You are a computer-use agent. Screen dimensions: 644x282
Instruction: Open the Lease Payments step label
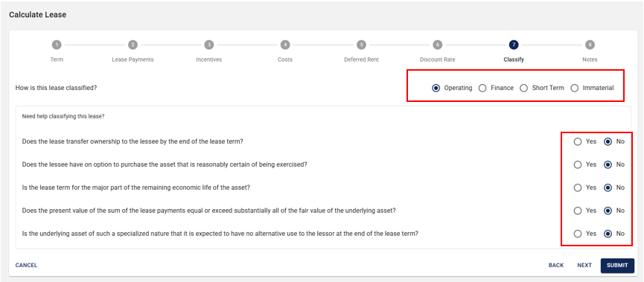pyautogui.click(x=133, y=60)
